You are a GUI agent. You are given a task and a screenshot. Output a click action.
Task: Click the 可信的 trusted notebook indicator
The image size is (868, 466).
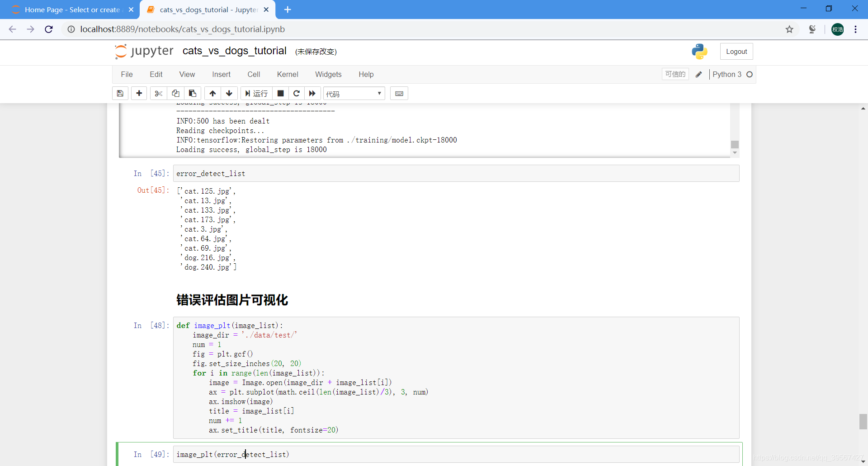point(675,74)
